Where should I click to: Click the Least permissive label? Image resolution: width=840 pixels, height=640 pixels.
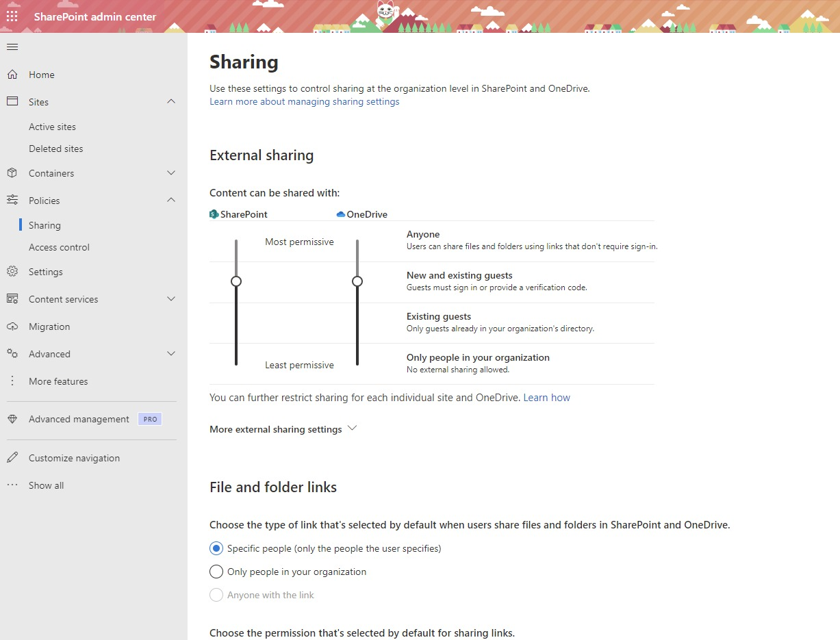click(x=299, y=365)
